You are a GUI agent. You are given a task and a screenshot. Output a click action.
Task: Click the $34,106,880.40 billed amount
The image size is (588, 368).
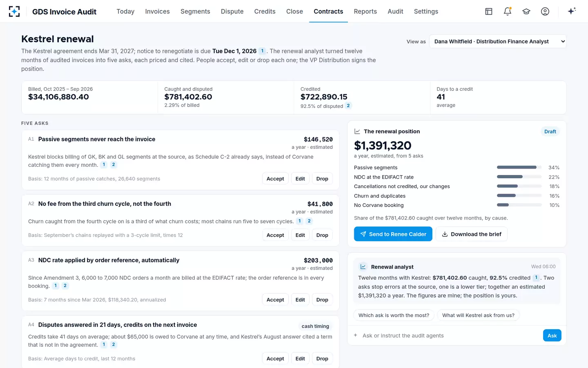tap(58, 97)
